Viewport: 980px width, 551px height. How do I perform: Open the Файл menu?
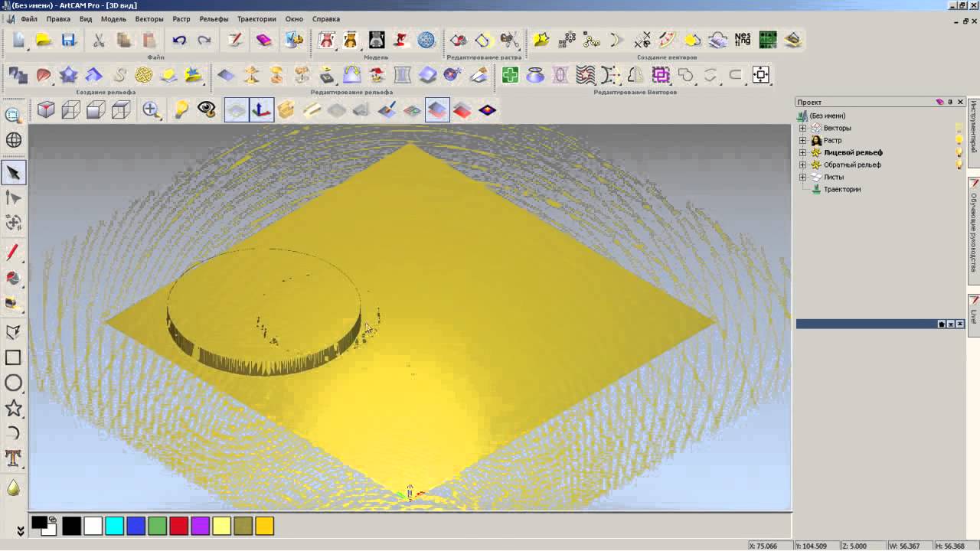click(29, 18)
